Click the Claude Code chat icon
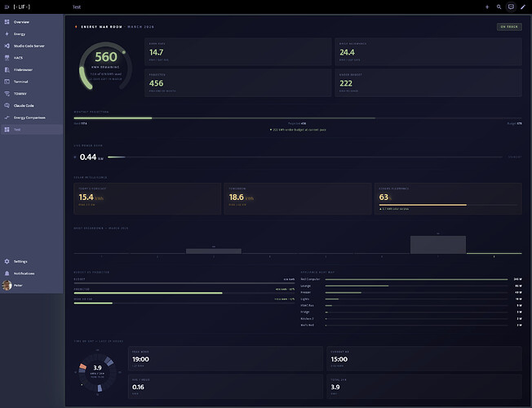Image resolution: width=532 pixels, height=408 pixels. coord(7,105)
